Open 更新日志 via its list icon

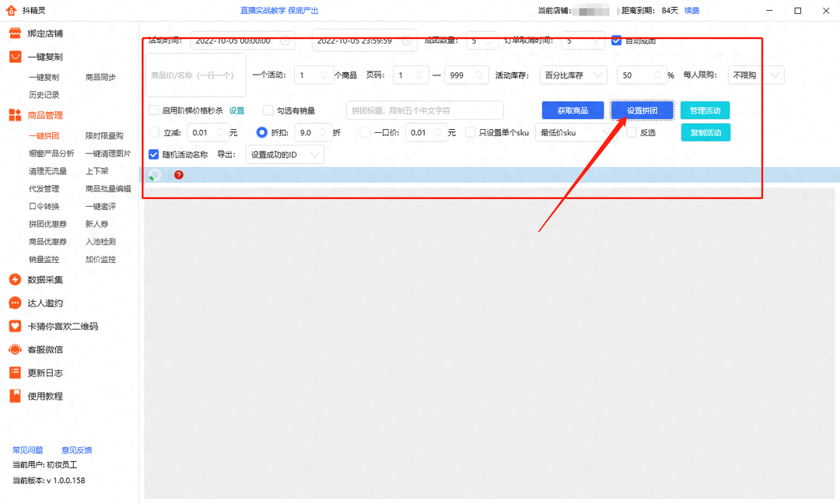(x=15, y=373)
